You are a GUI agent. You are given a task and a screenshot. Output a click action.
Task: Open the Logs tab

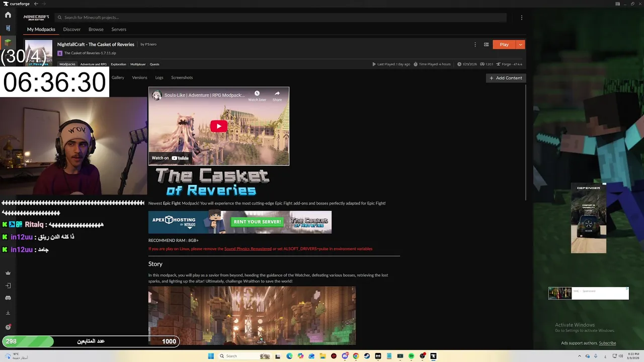click(159, 77)
